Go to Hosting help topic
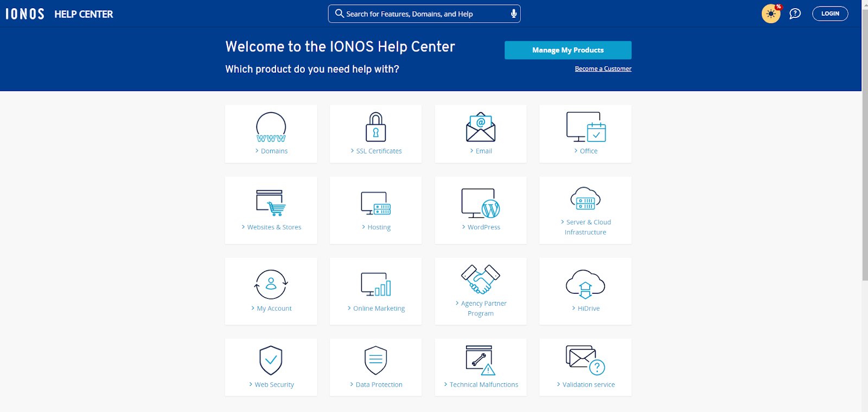 (x=376, y=227)
